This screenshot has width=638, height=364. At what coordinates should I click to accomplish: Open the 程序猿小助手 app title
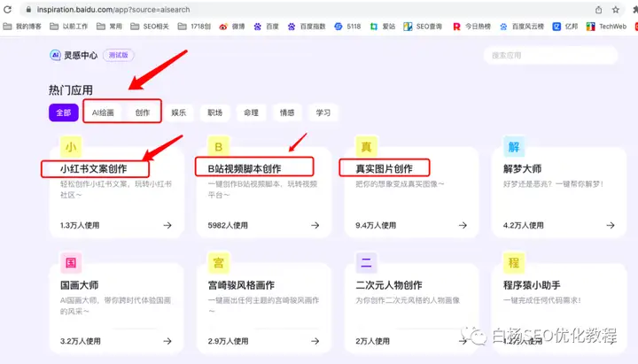[532, 285]
